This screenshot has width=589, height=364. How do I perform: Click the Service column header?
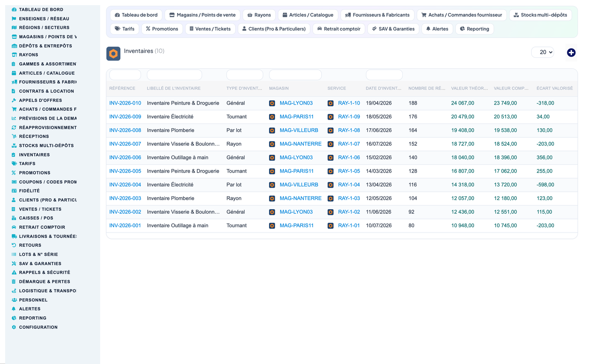click(x=337, y=88)
